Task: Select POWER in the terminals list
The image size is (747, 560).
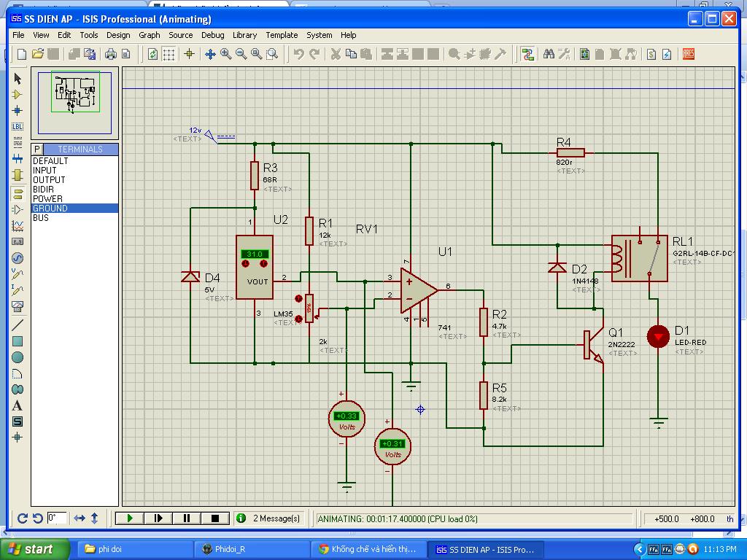Action: pos(48,198)
